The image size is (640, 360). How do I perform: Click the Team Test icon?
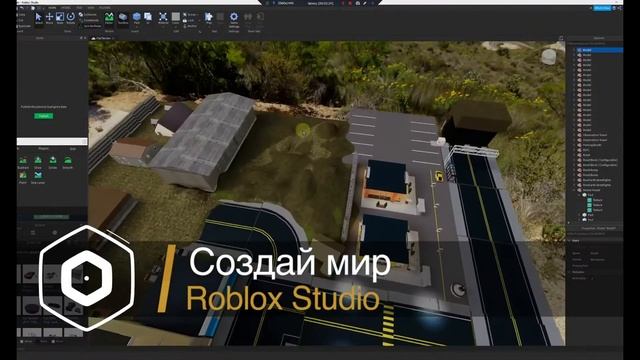tap(248, 18)
